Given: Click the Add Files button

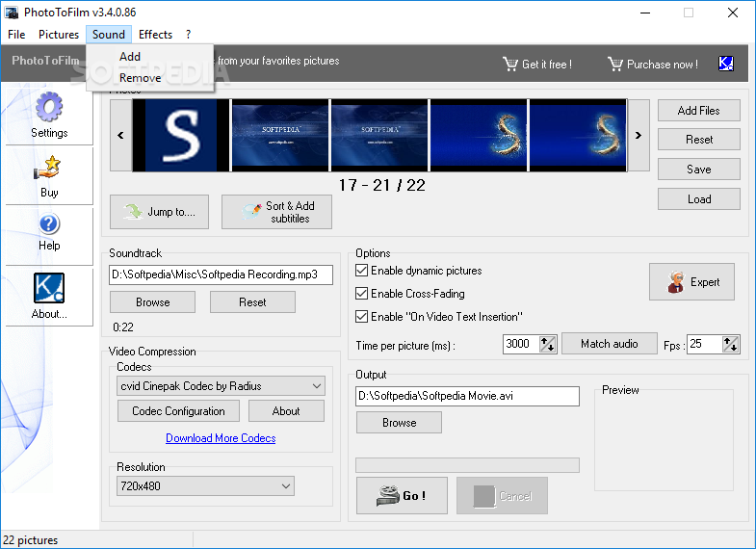Looking at the screenshot, I should coord(698,111).
